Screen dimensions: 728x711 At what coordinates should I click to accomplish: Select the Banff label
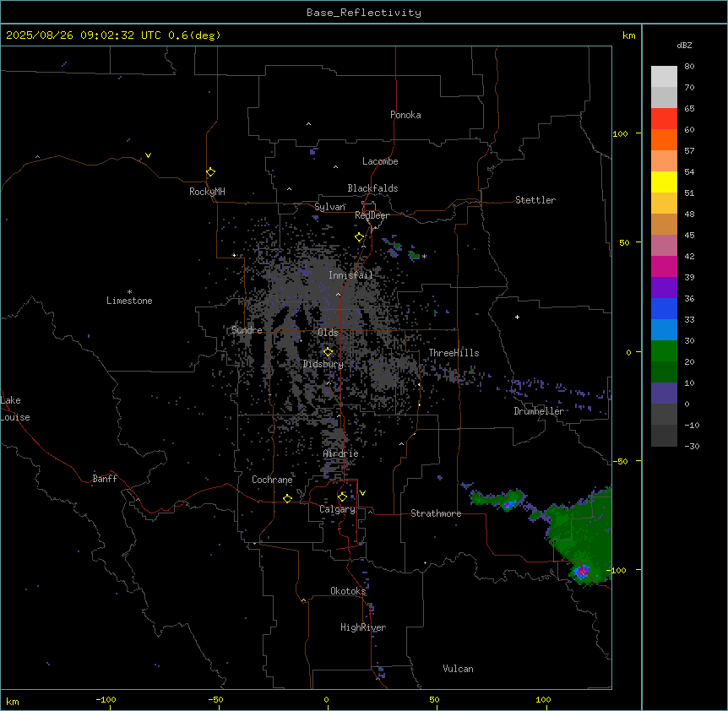pos(105,479)
